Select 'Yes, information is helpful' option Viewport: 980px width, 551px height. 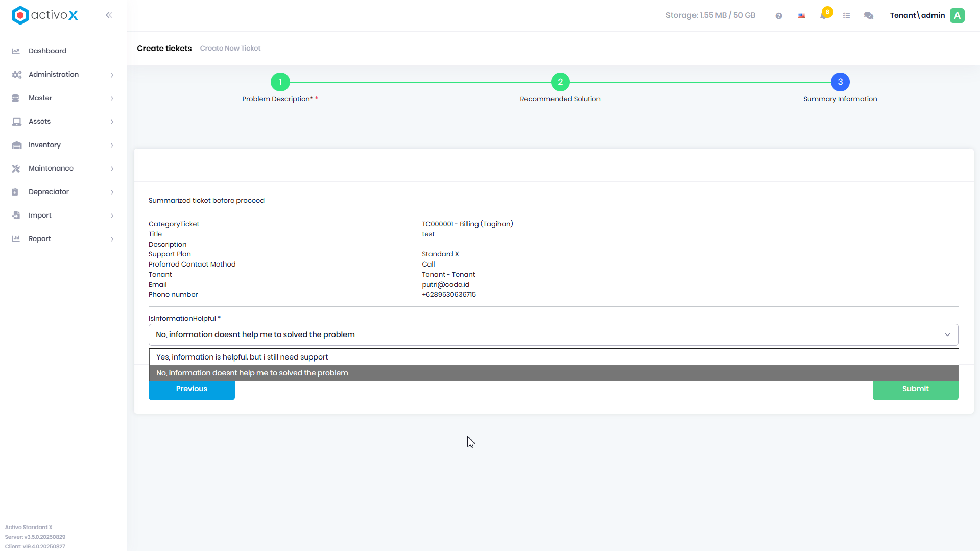[554, 357]
